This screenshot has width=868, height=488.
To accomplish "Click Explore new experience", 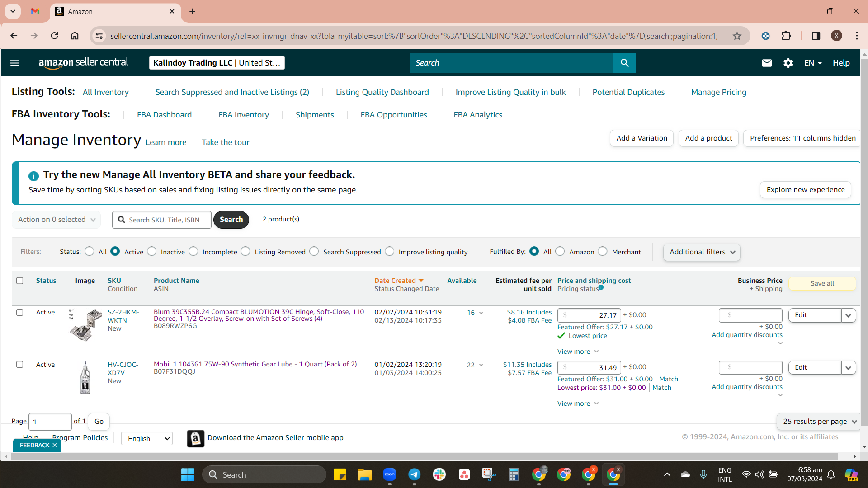I will [806, 190].
